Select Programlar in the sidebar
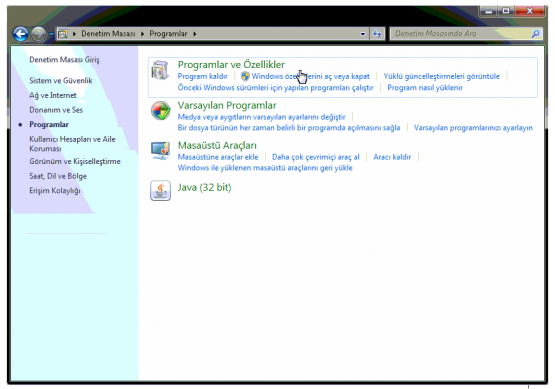 (49, 125)
